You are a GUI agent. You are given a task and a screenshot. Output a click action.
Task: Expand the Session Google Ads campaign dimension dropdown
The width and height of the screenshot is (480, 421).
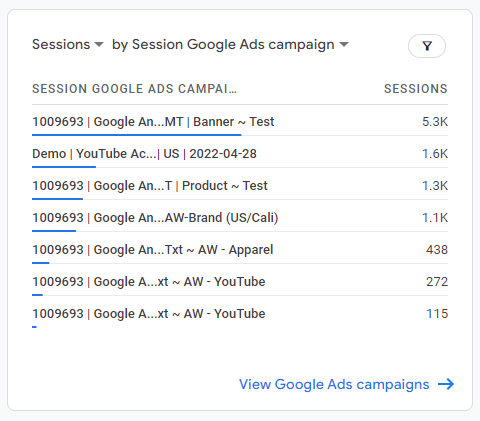pos(230,44)
